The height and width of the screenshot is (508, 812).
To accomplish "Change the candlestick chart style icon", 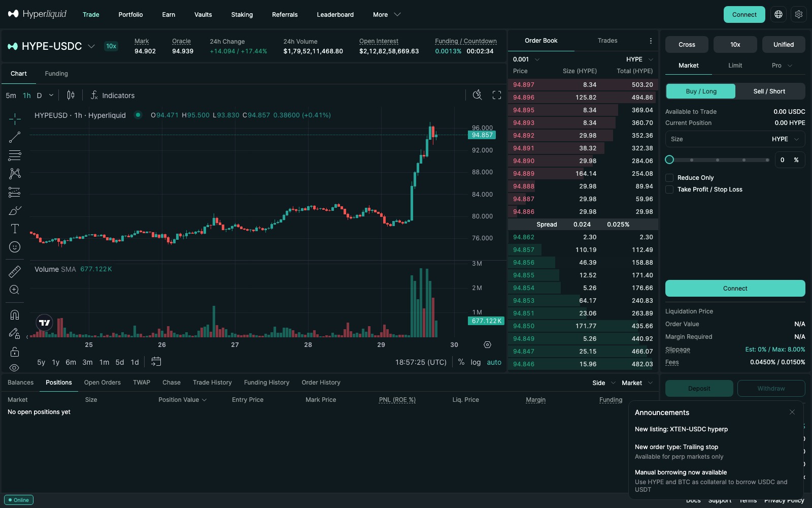I will (x=71, y=95).
